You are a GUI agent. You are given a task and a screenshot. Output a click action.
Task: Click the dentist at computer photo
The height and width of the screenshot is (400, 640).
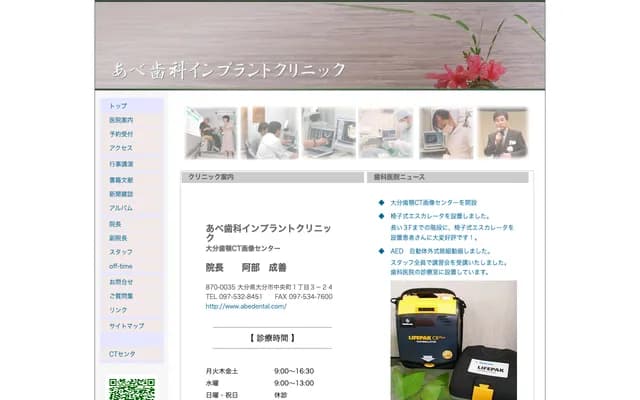point(270,133)
